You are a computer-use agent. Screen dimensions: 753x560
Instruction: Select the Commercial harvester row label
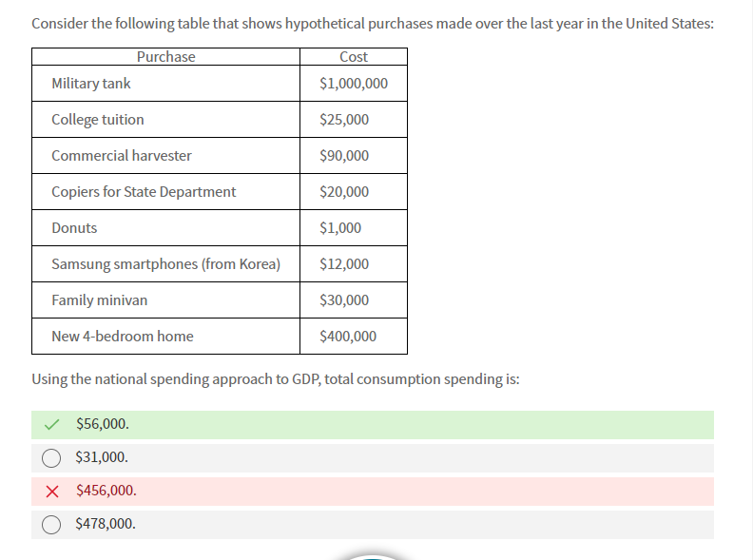pos(122,156)
